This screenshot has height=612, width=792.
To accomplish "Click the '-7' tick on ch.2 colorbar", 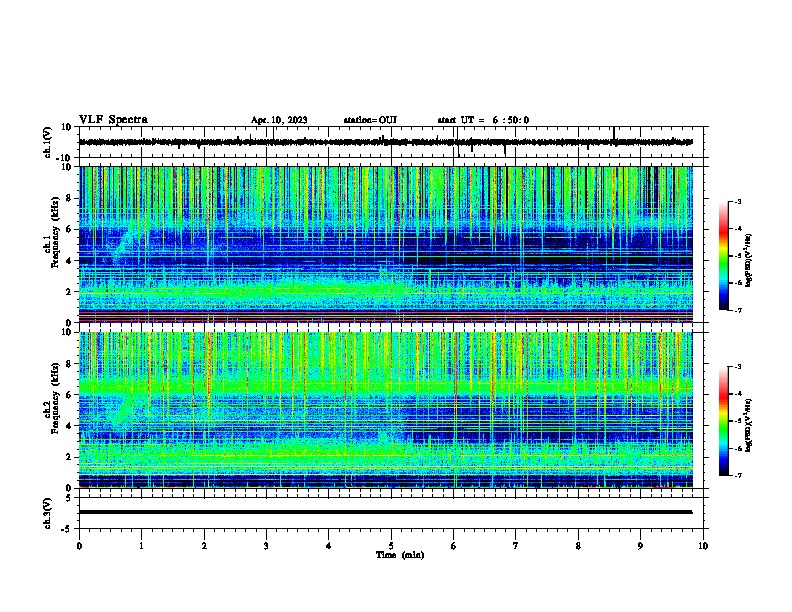I will (737, 475).
